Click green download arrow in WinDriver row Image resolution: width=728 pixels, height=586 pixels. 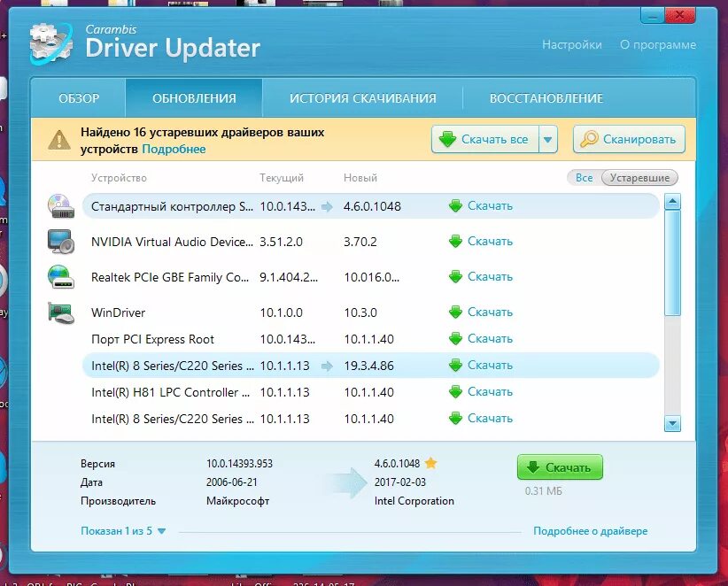455,312
